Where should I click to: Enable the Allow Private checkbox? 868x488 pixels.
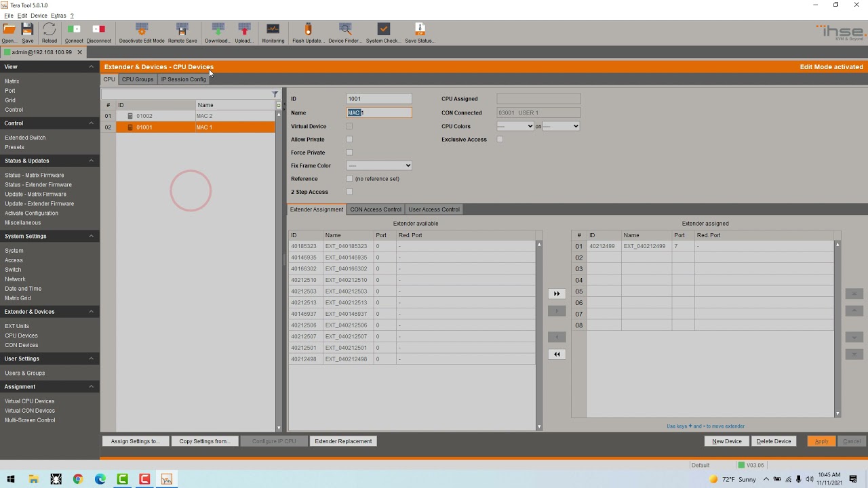(x=349, y=140)
